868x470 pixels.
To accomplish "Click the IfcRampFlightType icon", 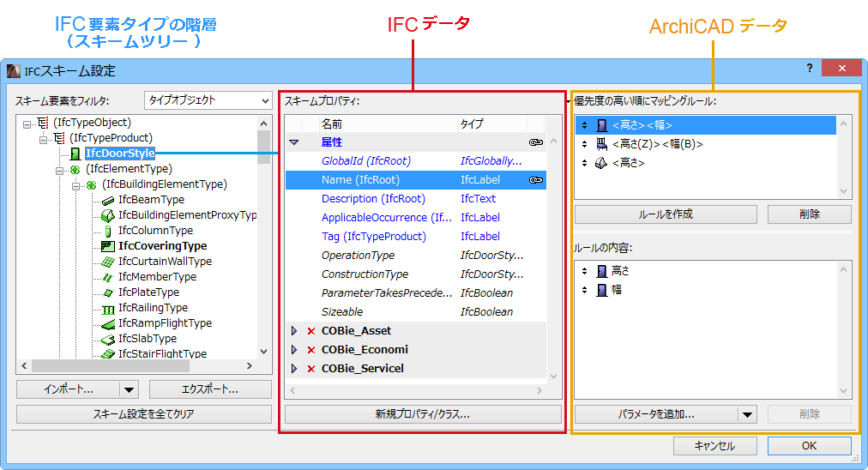I will (x=108, y=323).
